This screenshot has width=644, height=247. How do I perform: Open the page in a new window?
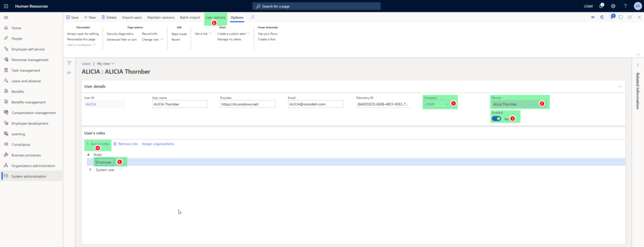pos(630,17)
